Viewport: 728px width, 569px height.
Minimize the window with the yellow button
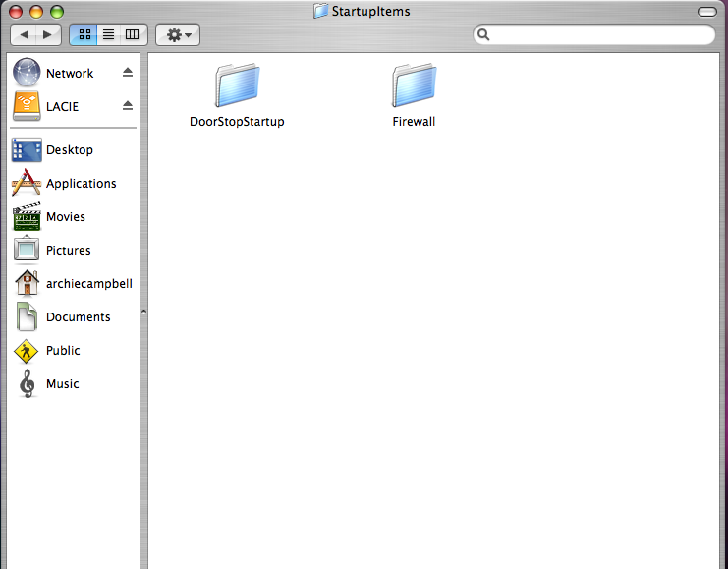click(x=36, y=12)
